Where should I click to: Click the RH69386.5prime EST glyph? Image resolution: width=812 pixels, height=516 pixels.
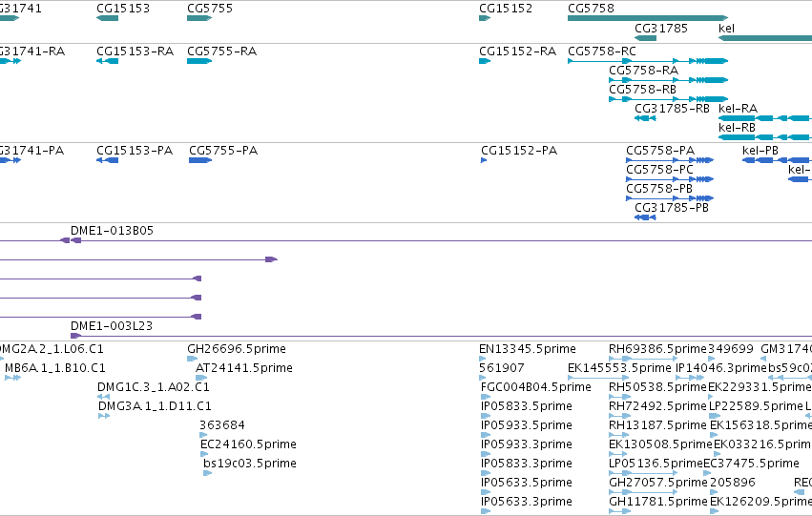(x=643, y=359)
